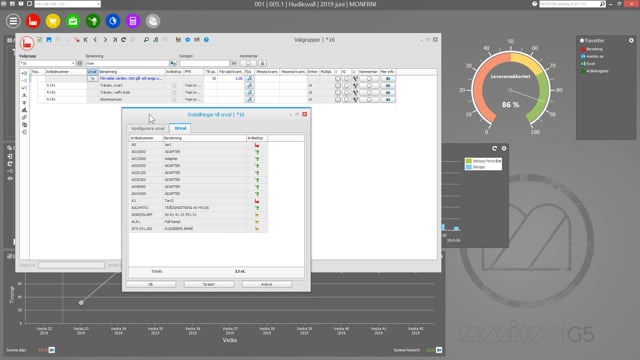The height and width of the screenshot is (360, 640).
Task: Refresh the Valgrupper window
Action: [x=124, y=40]
